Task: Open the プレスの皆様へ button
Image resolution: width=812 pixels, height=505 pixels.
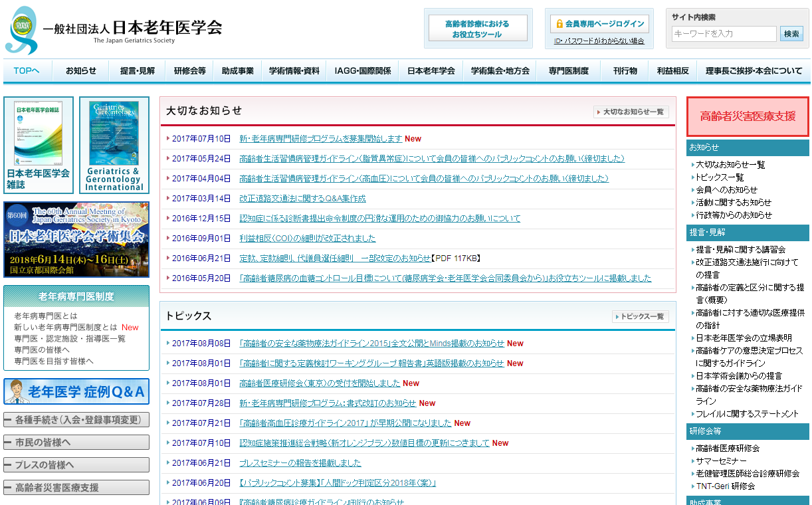Action: pos(76,465)
